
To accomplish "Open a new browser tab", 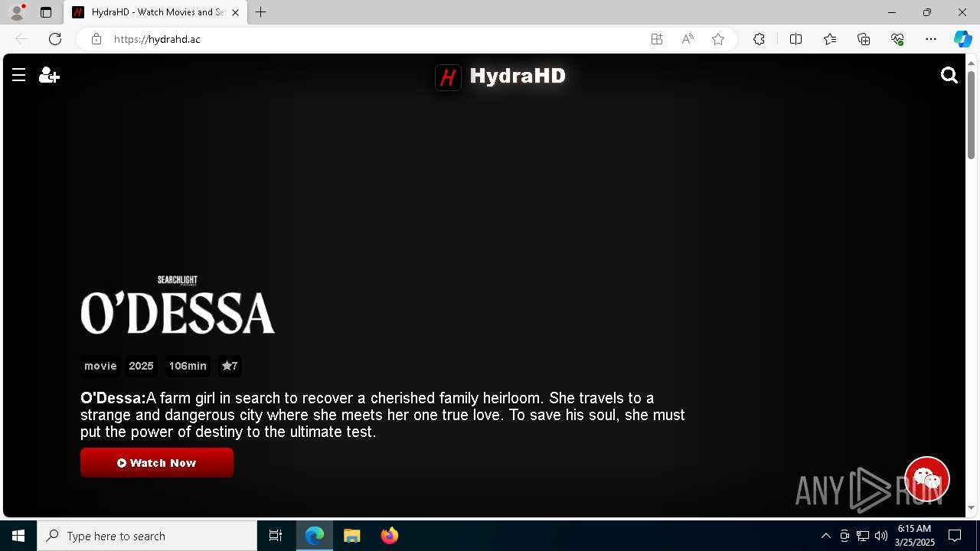I will tap(261, 12).
